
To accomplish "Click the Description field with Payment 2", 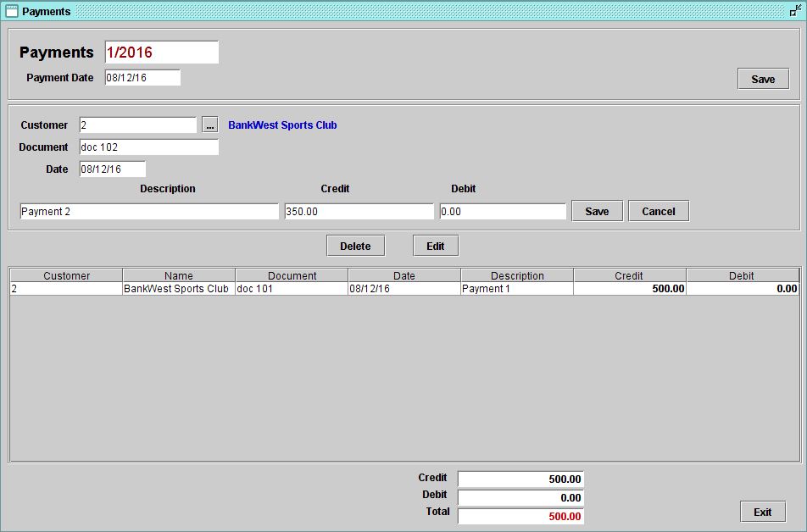I will [x=149, y=211].
